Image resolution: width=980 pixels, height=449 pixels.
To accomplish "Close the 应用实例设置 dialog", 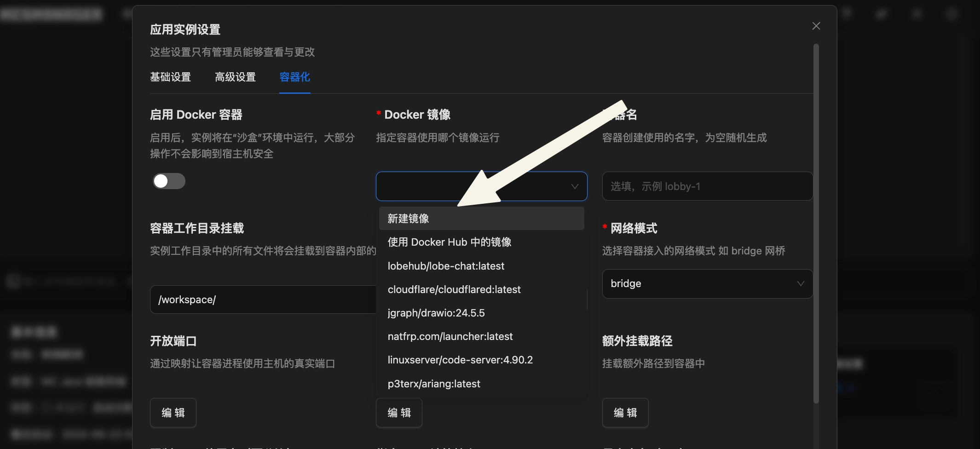I will pyautogui.click(x=817, y=26).
